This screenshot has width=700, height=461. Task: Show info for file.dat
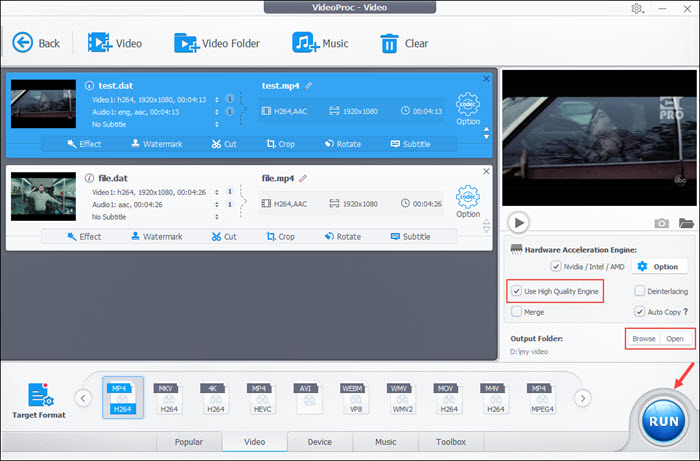point(89,178)
